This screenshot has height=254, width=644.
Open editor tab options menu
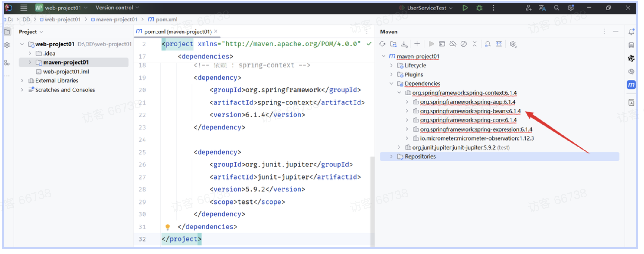pos(367,31)
